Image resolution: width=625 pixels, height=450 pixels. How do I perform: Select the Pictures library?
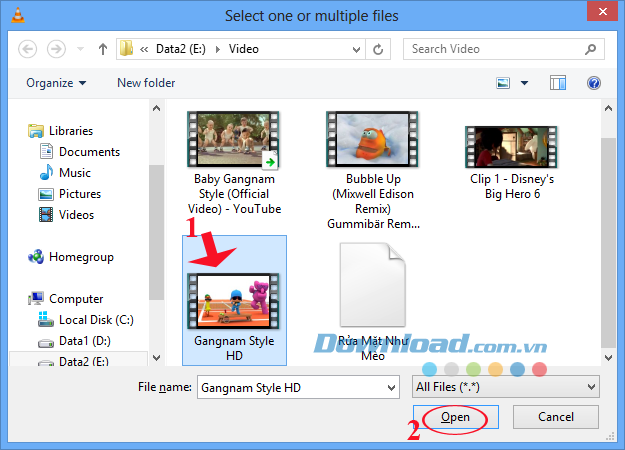coord(79,194)
